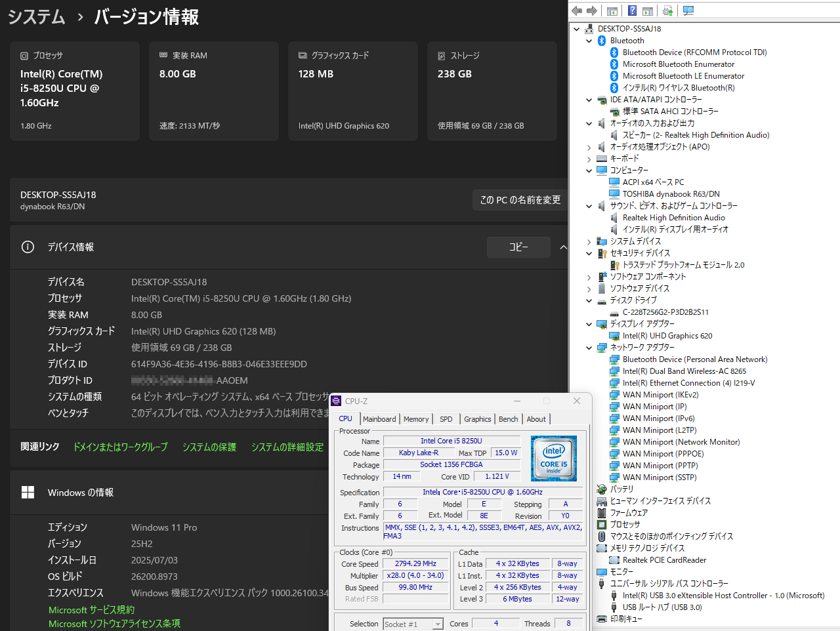840x631 pixels.
Task: Collapse the デバイス情報 section chevron
Action: coord(563,247)
